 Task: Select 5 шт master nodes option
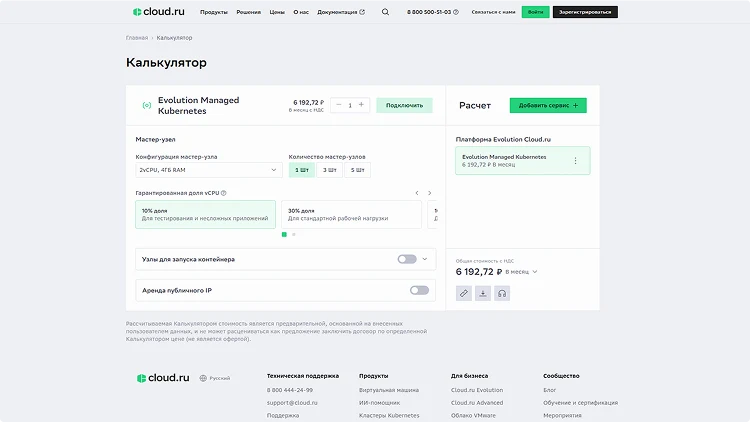click(x=357, y=170)
